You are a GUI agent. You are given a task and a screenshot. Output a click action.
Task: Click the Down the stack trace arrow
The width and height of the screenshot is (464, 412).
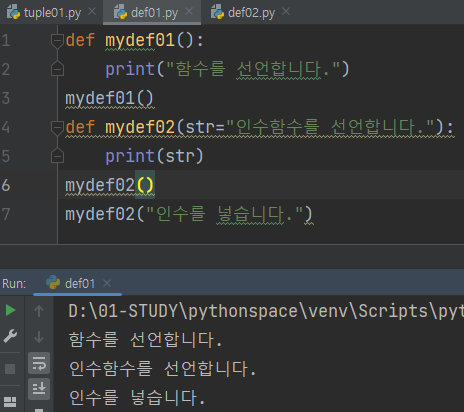coord(39,337)
